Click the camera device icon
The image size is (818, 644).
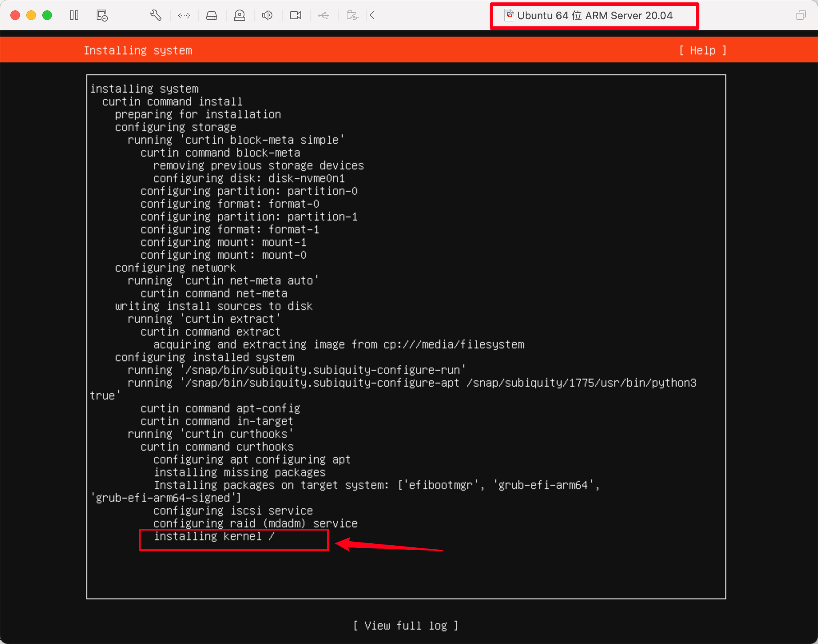(296, 16)
